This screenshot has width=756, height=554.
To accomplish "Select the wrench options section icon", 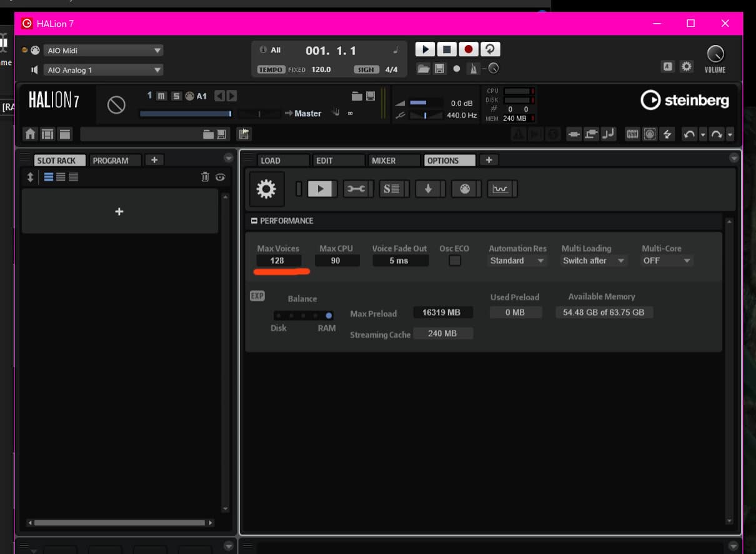I will click(356, 189).
